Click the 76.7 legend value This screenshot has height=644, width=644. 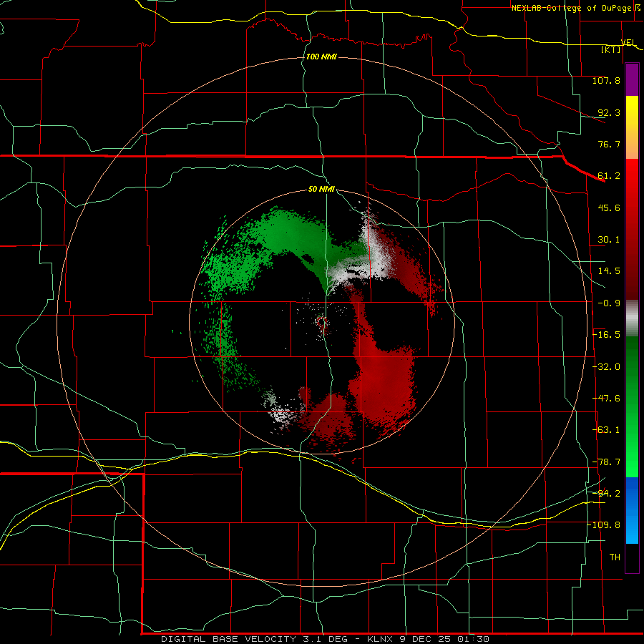[x=609, y=144]
